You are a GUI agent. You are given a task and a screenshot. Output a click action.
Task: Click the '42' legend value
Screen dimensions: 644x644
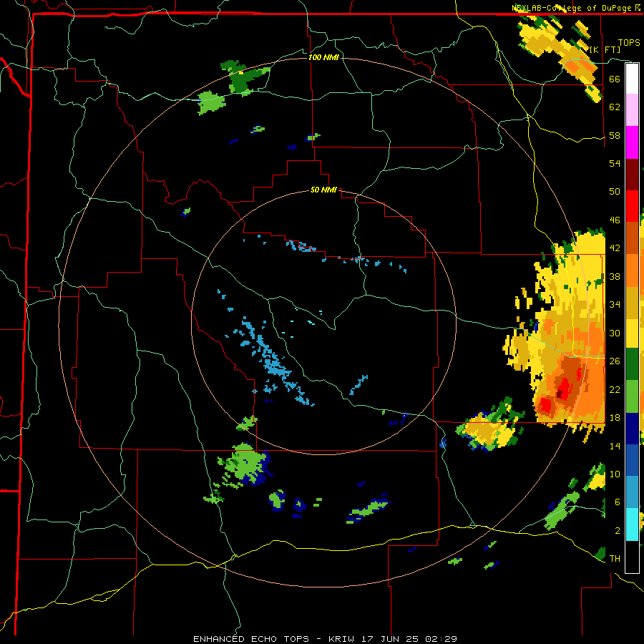pyautogui.click(x=615, y=248)
